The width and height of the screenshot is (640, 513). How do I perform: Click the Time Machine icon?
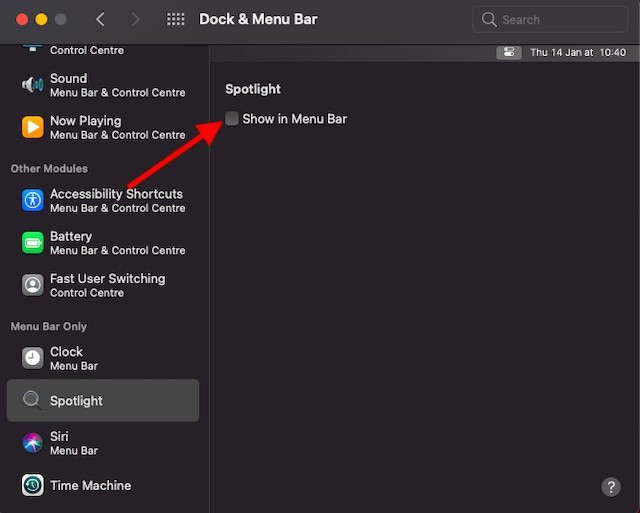point(33,485)
